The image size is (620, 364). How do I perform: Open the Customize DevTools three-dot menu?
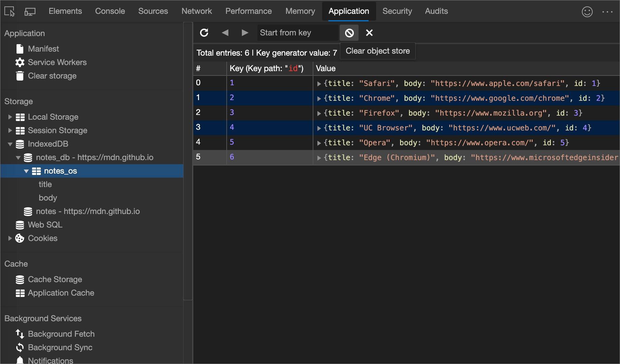point(608,11)
